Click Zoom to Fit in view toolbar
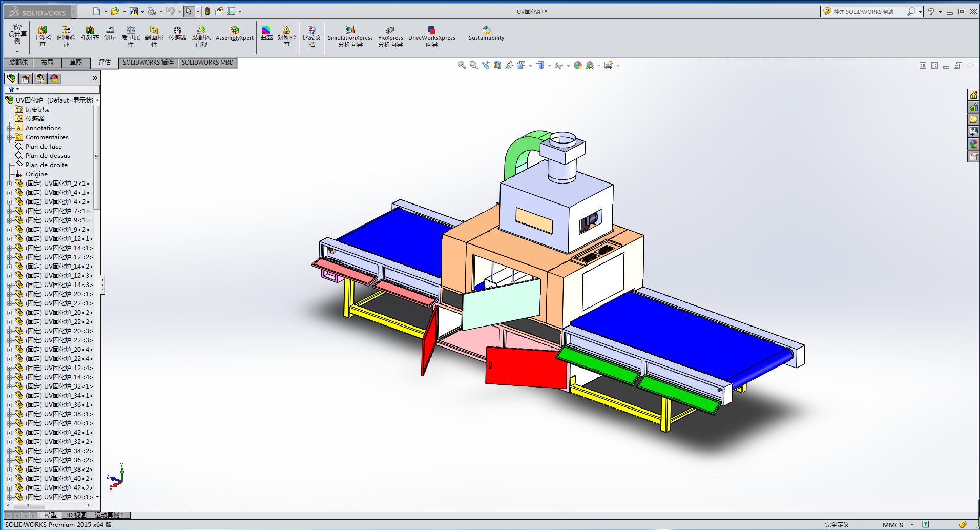 click(x=462, y=65)
